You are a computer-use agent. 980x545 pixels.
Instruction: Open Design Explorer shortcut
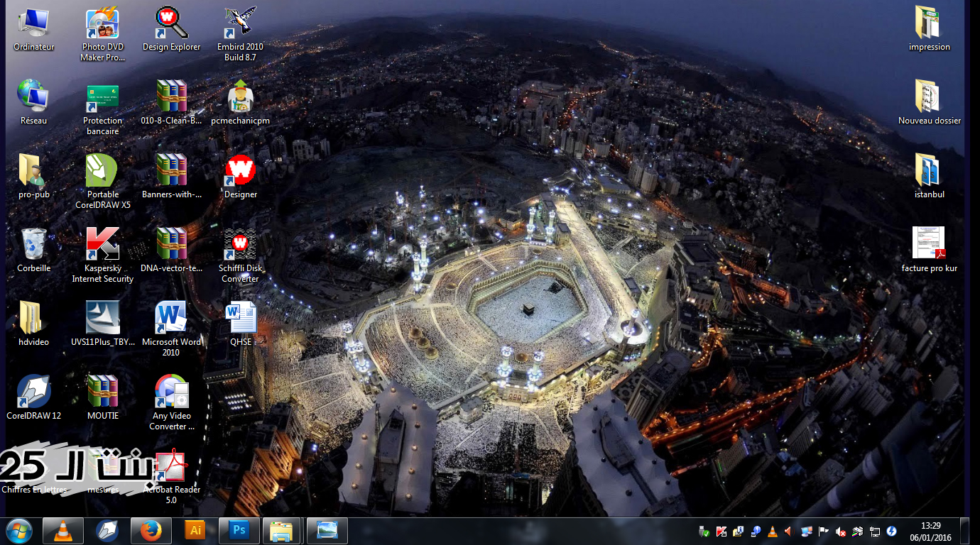tap(171, 30)
